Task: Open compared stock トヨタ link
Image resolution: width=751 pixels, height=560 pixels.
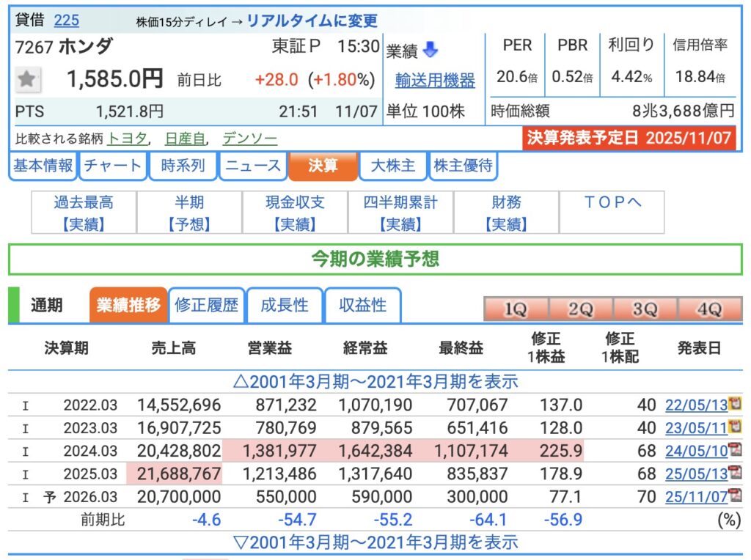Action: 128,138
